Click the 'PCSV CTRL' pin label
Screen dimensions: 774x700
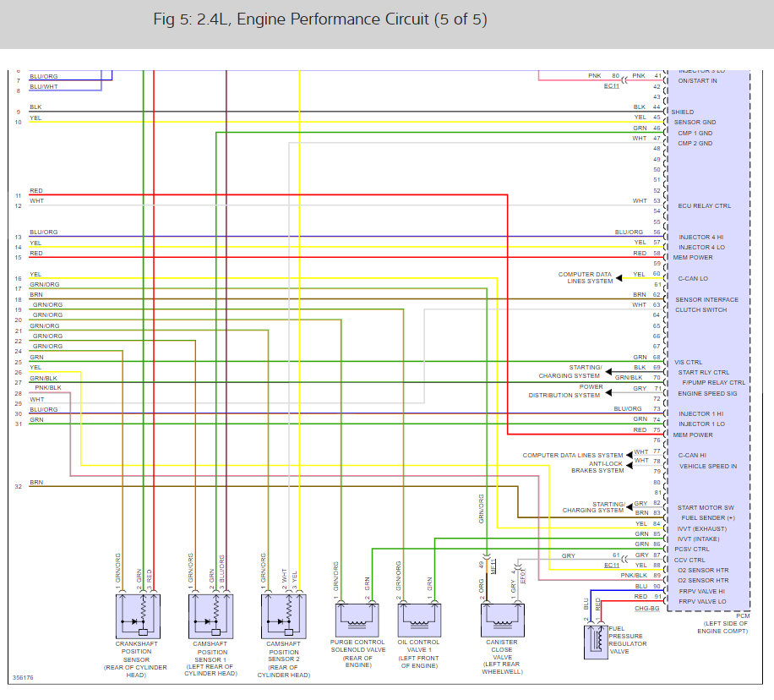point(691,550)
